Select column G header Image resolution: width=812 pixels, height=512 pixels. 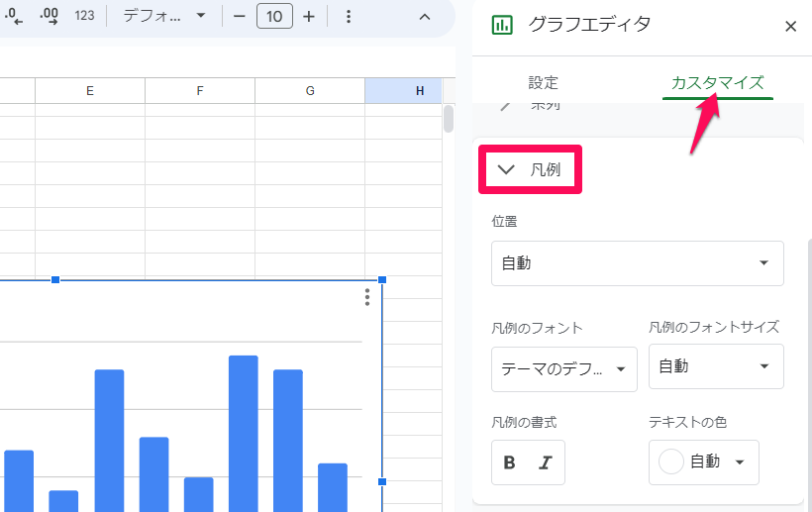click(x=310, y=91)
